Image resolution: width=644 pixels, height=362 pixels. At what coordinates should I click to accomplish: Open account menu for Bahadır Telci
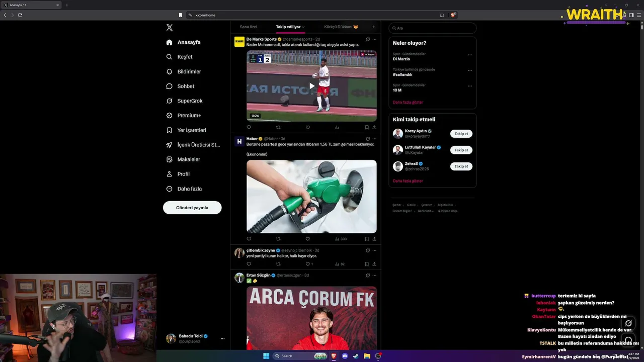coord(195,338)
